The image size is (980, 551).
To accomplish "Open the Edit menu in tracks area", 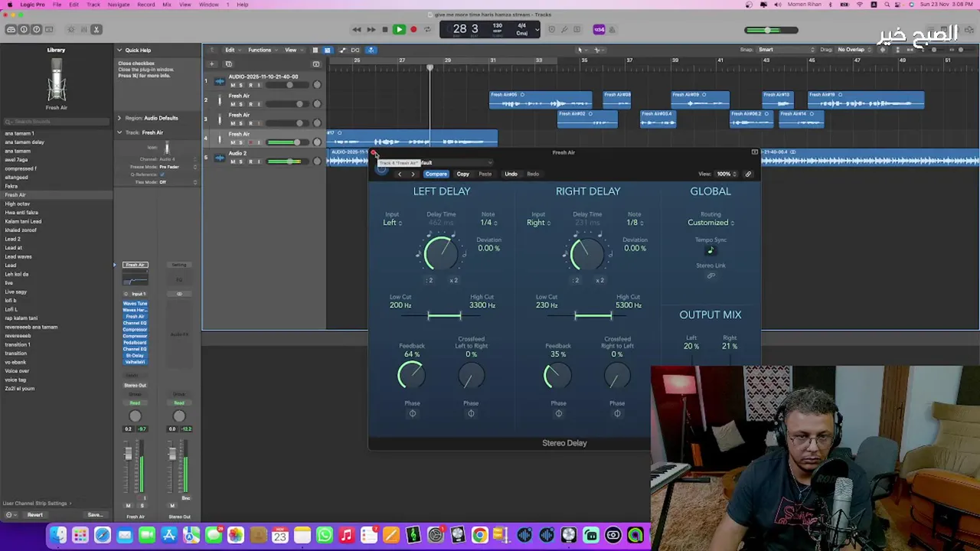I will click(x=232, y=50).
